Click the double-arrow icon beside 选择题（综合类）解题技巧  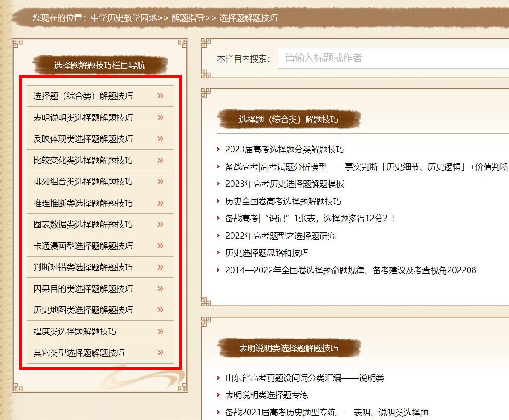[161, 96]
